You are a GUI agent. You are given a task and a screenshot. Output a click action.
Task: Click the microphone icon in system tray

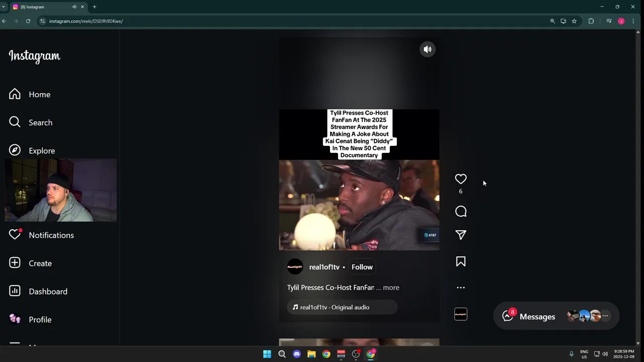(571, 354)
